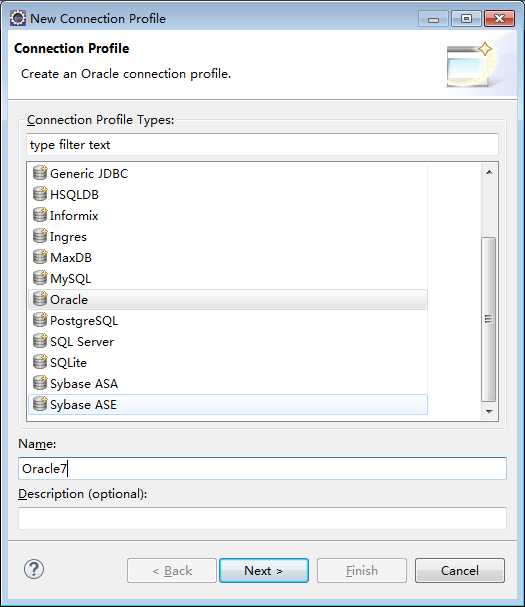The image size is (525, 607).
Task: Pick PostgreSQL from the profile list
Action: (x=228, y=320)
